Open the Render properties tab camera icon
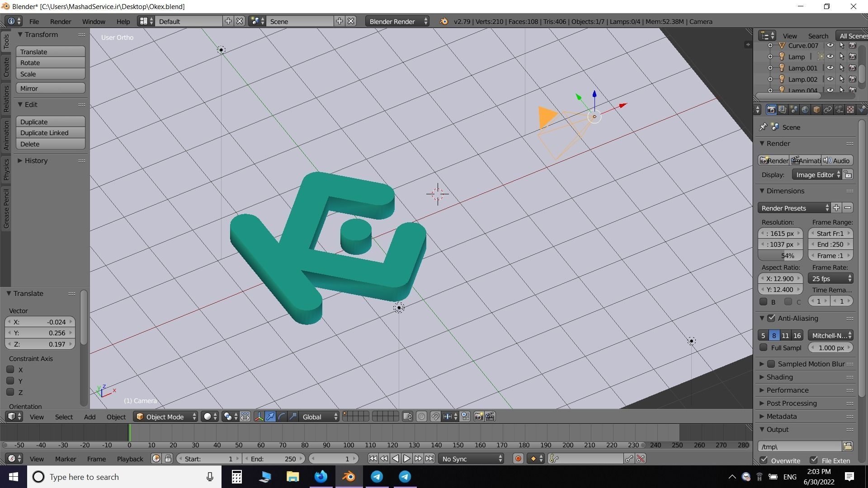Image resolution: width=868 pixels, height=488 pixels. coord(771,110)
